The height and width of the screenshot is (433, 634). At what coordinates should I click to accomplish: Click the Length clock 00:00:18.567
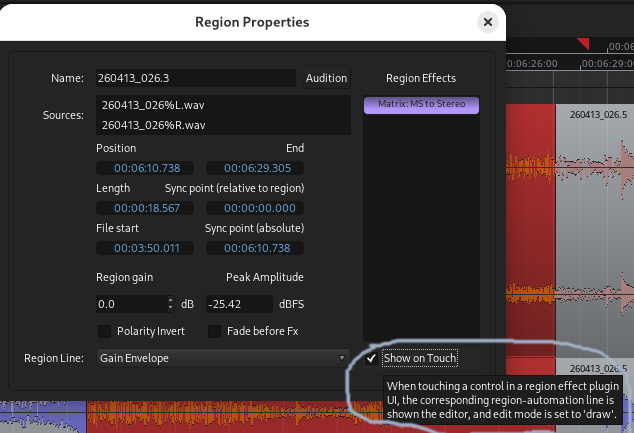145,208
